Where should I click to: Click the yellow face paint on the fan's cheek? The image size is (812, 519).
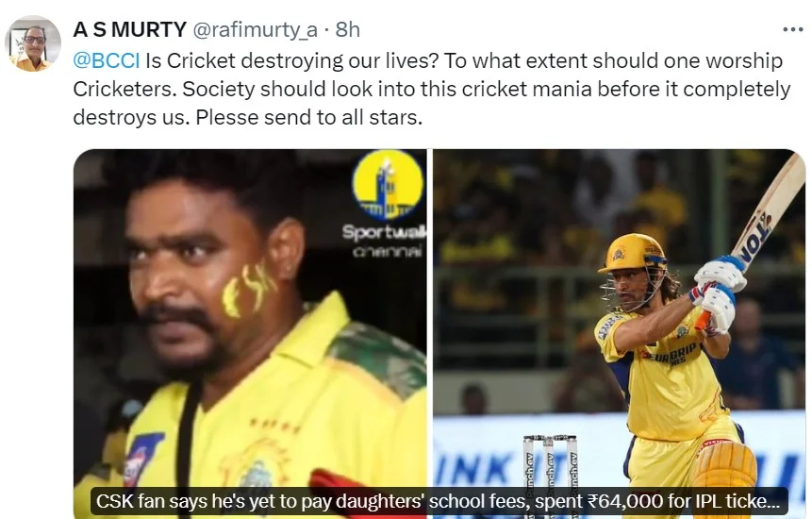coord(248,288)
